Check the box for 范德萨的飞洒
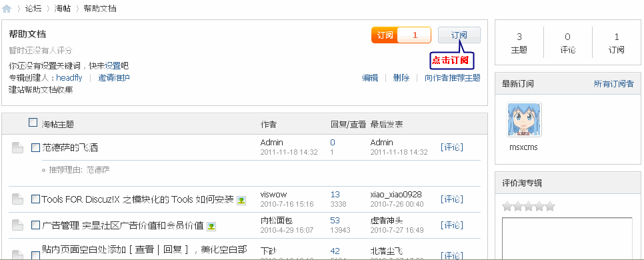Image resolution: width=644 pixels, height=260 pixels. point(36,148)
